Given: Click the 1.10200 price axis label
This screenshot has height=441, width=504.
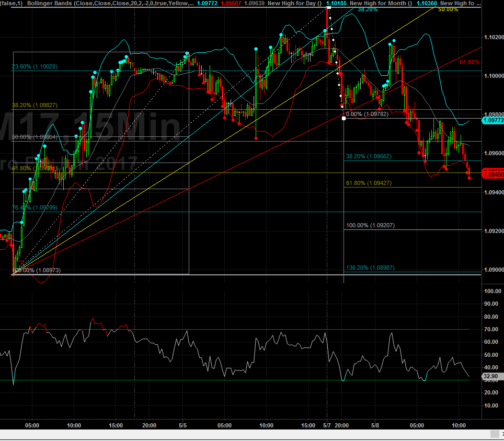Looking at the screenshot, I should tap(493, 37).
